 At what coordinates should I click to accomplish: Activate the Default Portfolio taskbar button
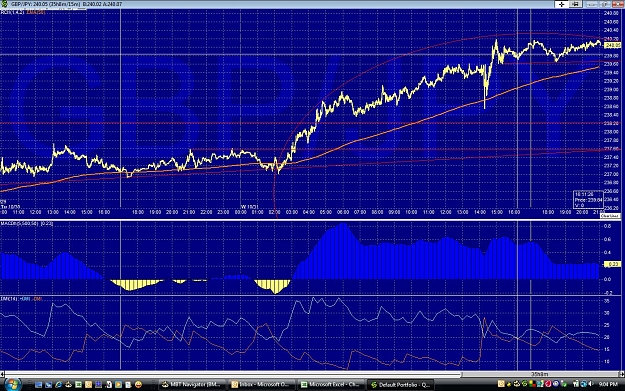tap(400, 385)
